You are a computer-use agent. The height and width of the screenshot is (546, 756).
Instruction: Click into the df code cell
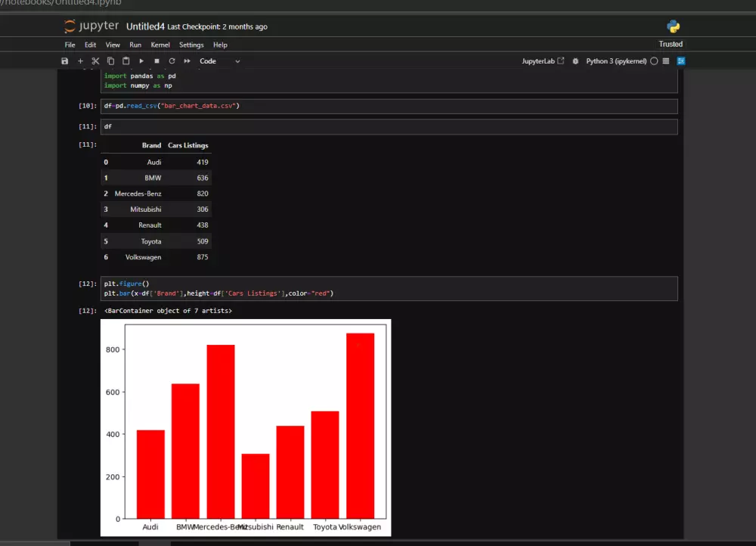pyautogui.click(x=389, y=127)
